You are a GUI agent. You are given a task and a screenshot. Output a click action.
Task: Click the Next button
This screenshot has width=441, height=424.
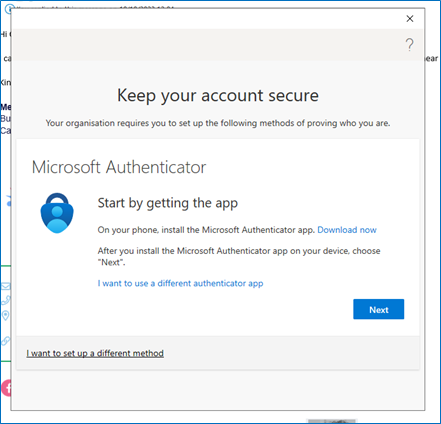coord(379,309)
